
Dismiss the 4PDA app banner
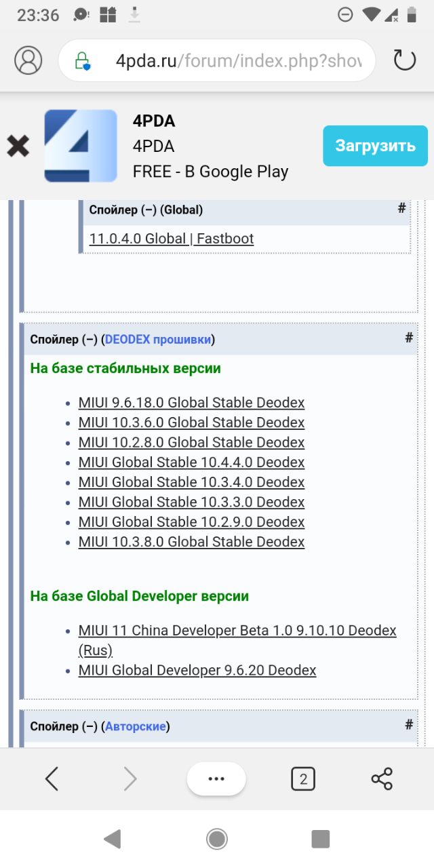tap(18, 146)
